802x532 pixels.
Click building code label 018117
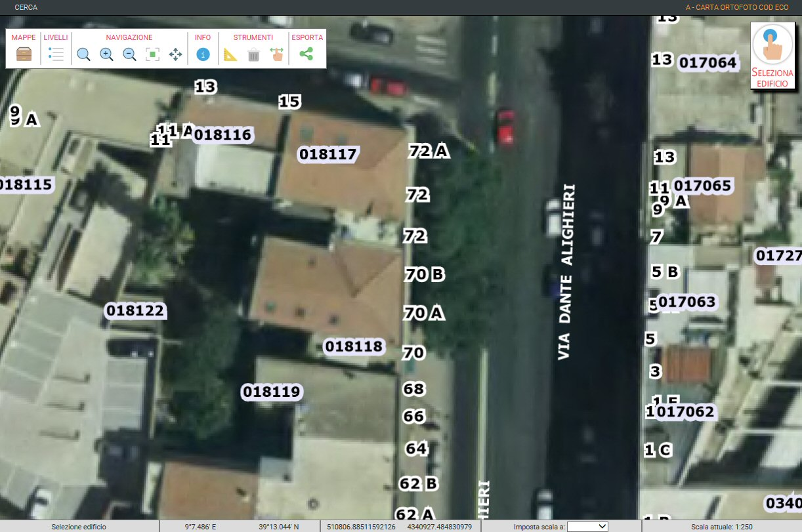(x=327, y=155)
